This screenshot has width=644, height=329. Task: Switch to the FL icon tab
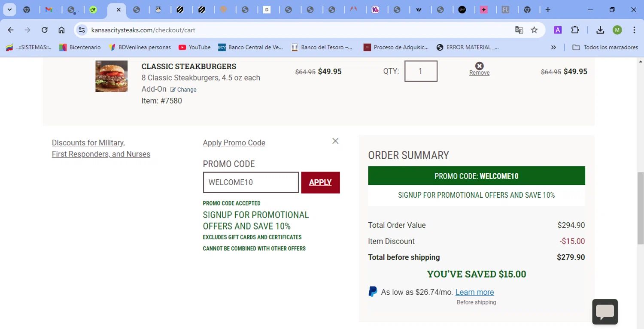[506, 9]
